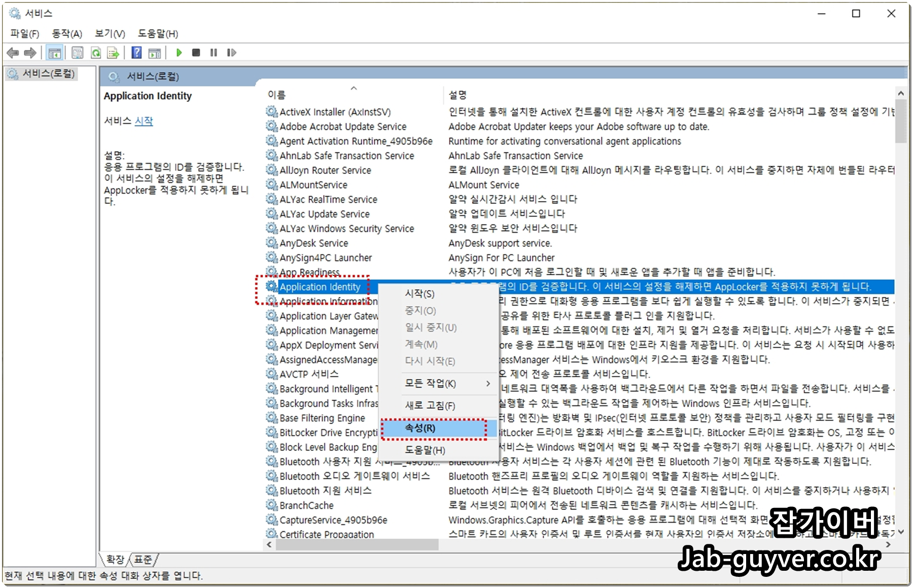
Task: Select AppX Deployment Service row
Action: [x=329, y=345]
